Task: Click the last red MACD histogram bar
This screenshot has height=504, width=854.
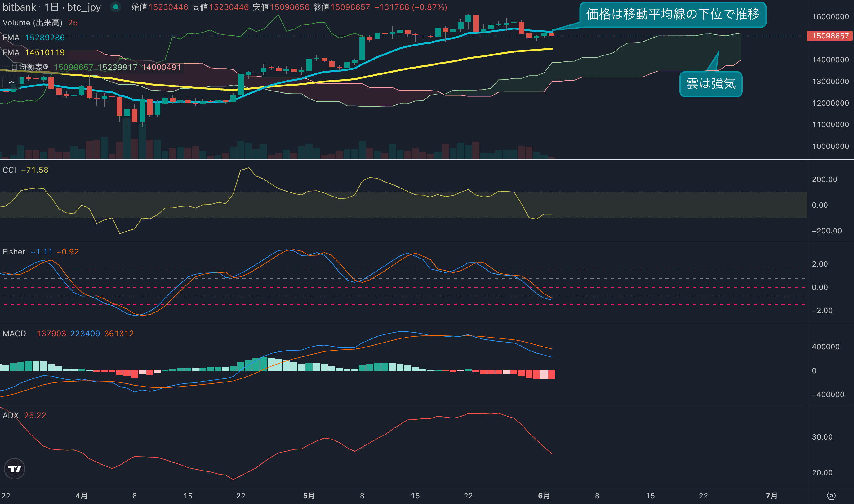Action: pos(551,375)
